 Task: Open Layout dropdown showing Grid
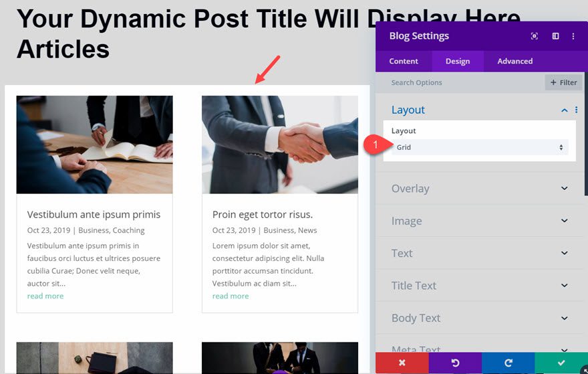[480, 147]
